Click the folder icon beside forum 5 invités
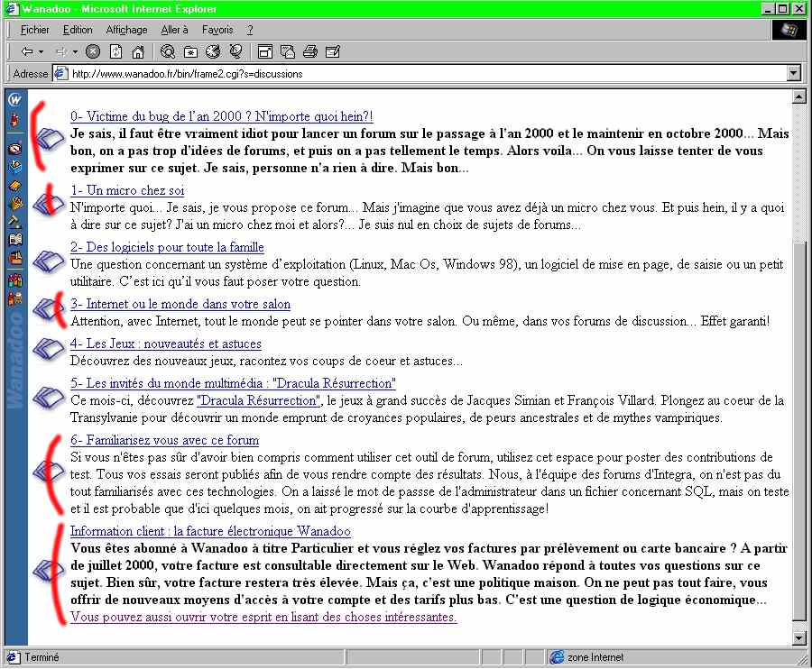Viewport: 812px width, 669px height. coord(49,397)
